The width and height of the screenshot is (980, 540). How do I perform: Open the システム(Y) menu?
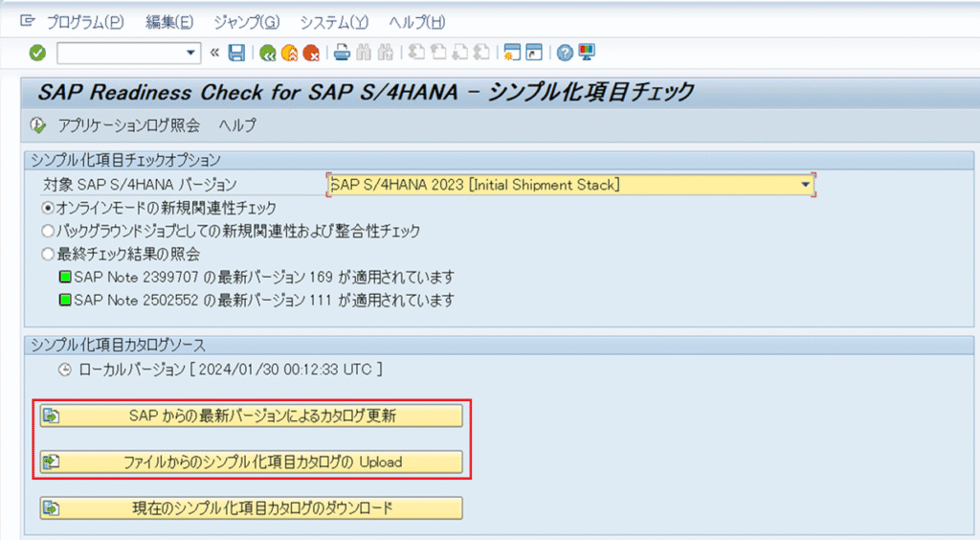tap(334, 23)
